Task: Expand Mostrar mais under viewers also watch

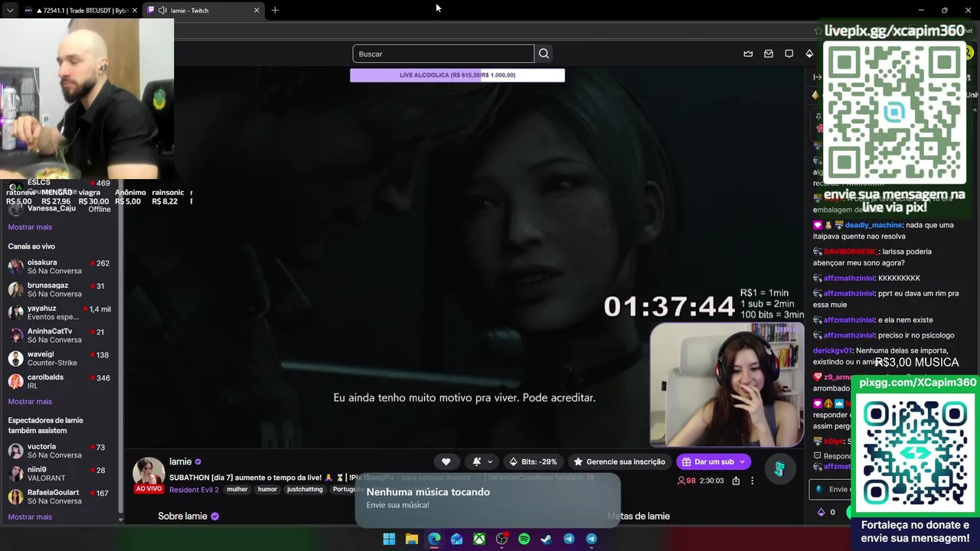Action: coord(30,517)
